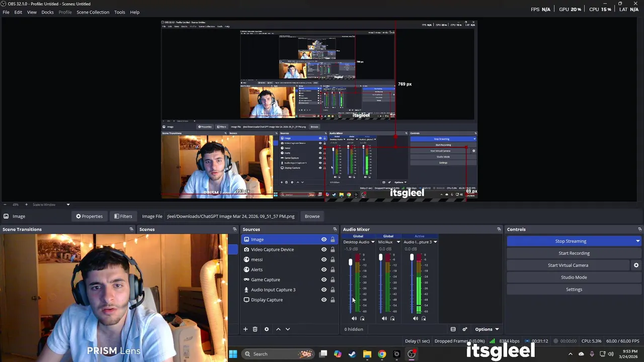Open Settings from Controls panel
644x362 pixels.
point(574,290)
